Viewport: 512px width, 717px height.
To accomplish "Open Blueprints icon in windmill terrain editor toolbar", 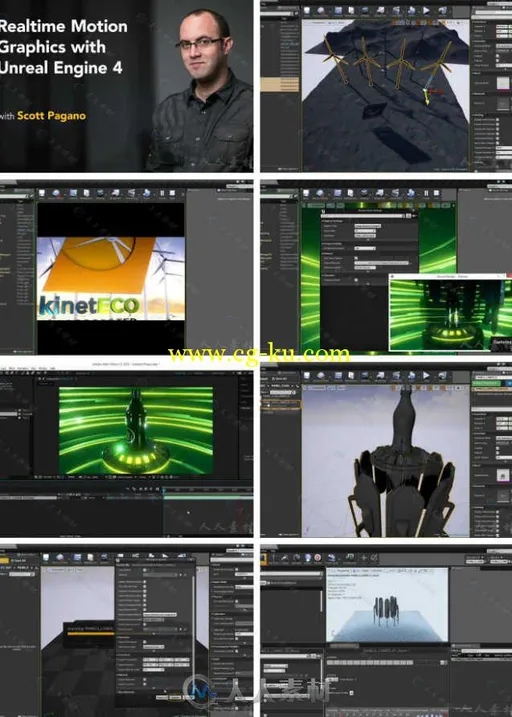I will (380, 10).
